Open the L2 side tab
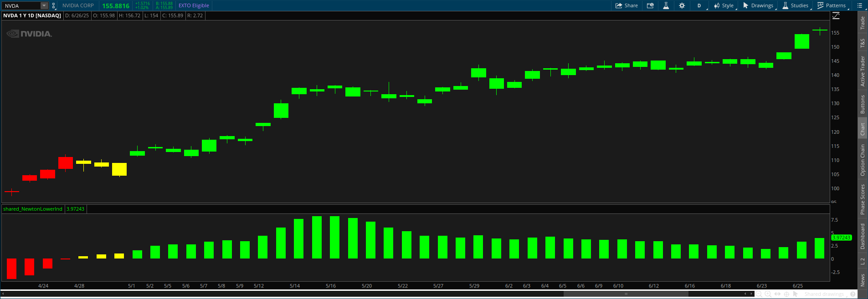Screen dimensions: 868x299 click(x=862, y=261)
